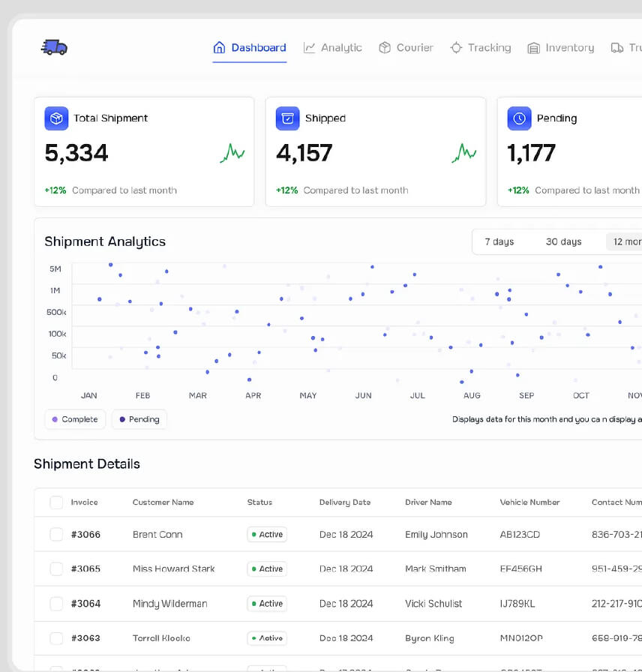Click driver name Vicki Schulist
Image resolution: width=642 pixels, height=672 pixels.
coord(433,604)
